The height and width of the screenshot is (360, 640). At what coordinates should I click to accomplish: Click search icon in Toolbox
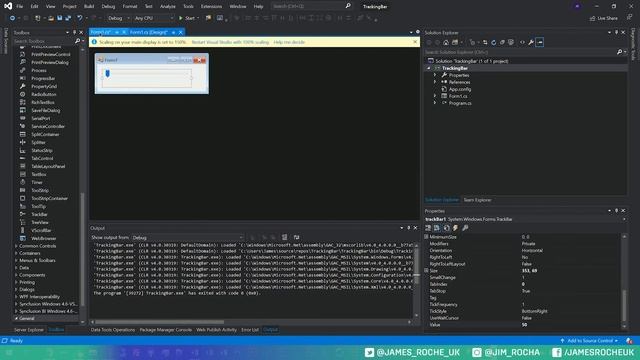(x=77, y=41)
